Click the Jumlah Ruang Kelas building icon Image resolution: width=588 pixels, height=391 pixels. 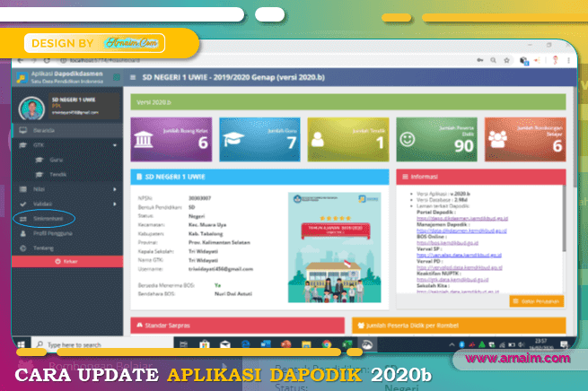point(144,140)
